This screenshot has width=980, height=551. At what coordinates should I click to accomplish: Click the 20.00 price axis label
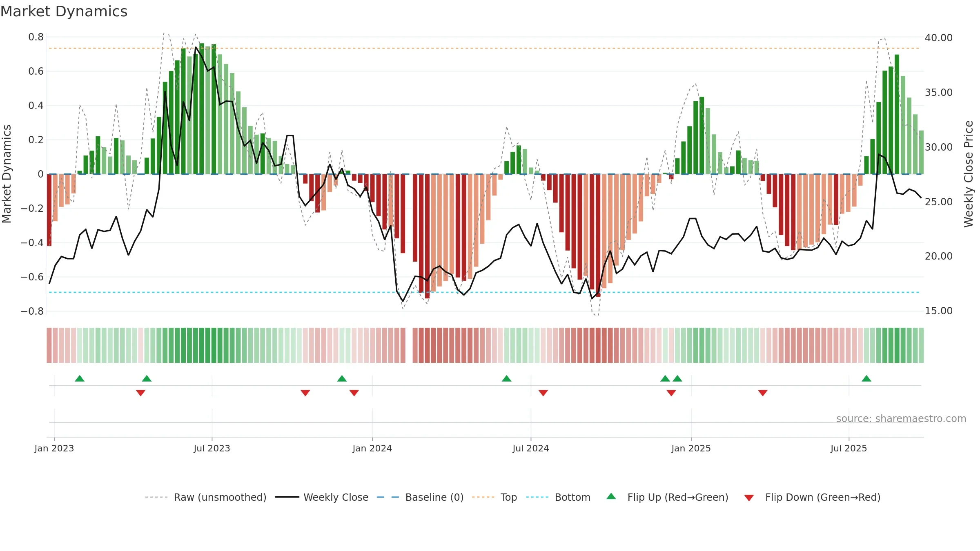click(939, 256)
